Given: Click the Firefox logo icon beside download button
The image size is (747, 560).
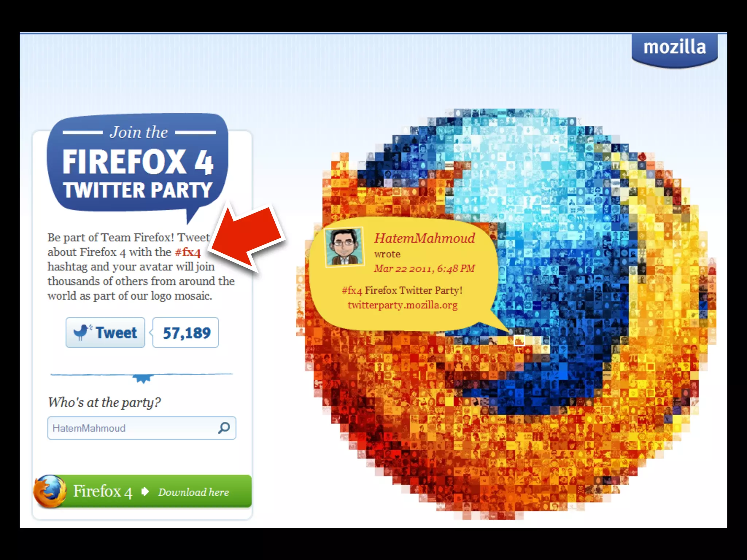Looking at the screenshot, I should coord(50,491).
